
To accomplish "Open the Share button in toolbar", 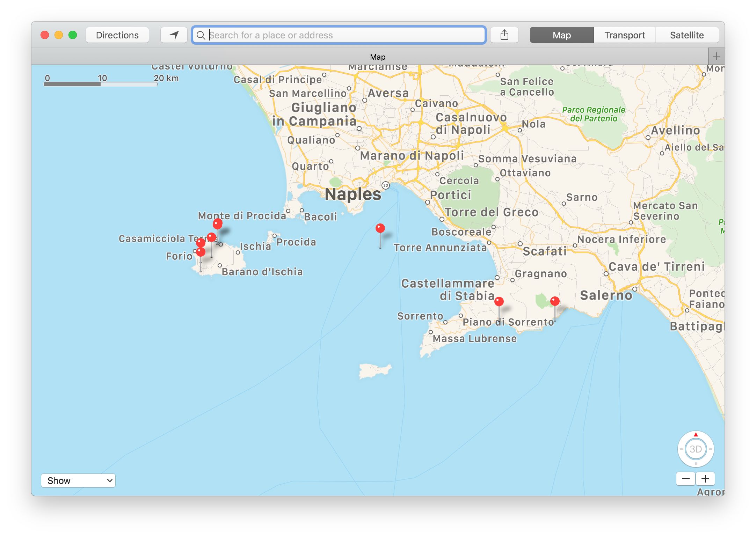I will (x=504, y=35).
